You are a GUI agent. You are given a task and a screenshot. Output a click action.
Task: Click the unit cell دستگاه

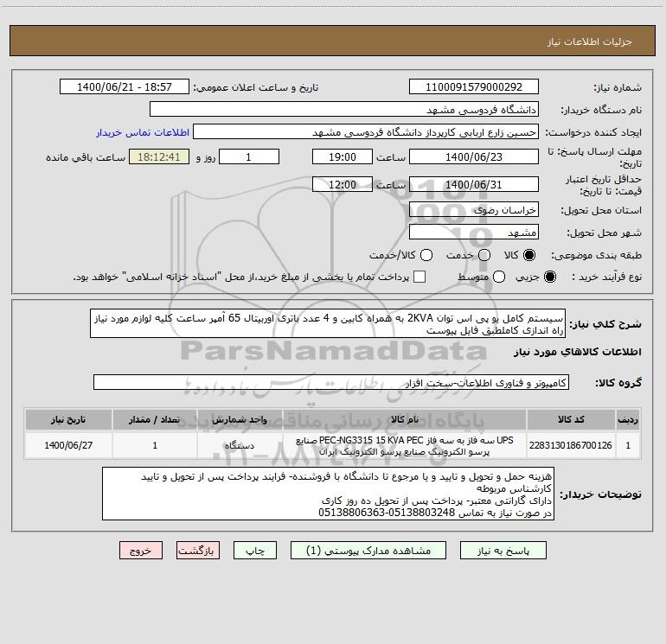coord(240,445)
